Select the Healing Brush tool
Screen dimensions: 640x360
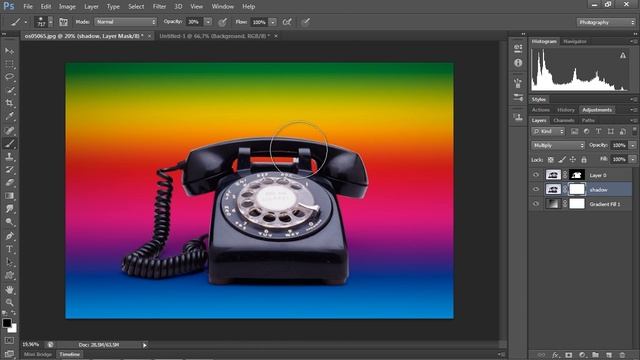[x=9, y=131]
